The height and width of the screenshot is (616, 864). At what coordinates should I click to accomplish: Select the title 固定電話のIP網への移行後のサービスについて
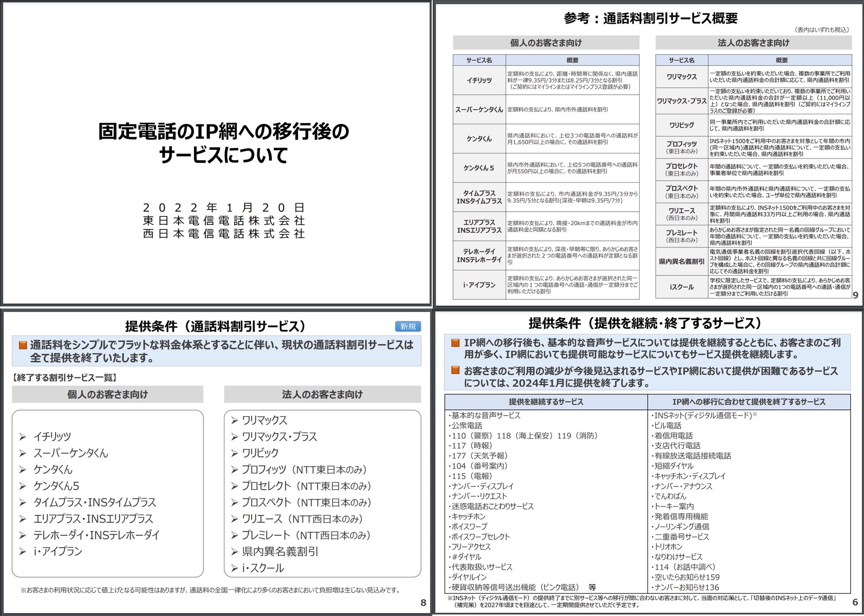224,143
